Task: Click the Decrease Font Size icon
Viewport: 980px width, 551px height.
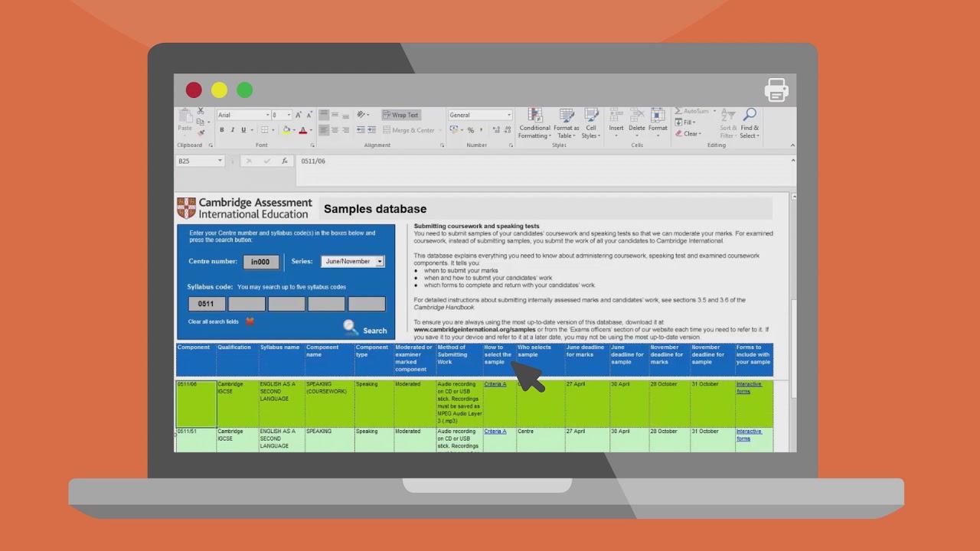Action: (x=309, y=115)
